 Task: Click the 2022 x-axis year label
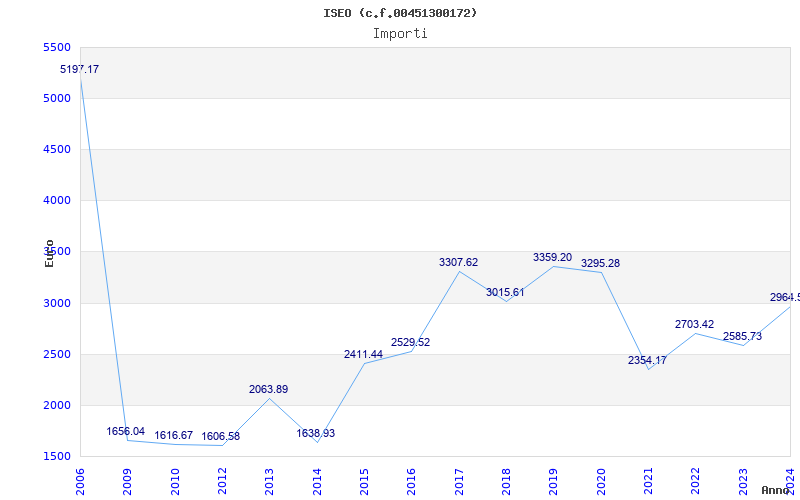tap(695, 482)
